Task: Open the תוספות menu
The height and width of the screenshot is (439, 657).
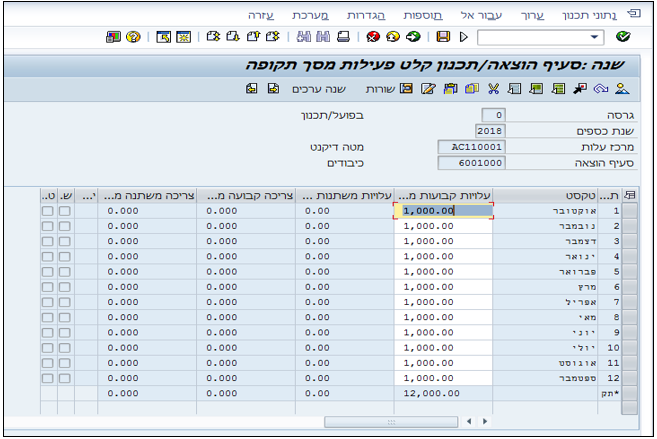Action: [423, 15]
